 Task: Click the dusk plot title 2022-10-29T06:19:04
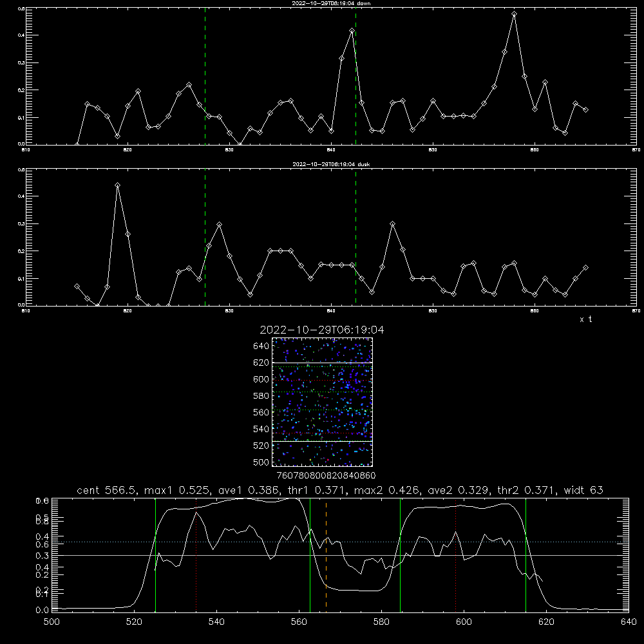[x=331, y=164]
